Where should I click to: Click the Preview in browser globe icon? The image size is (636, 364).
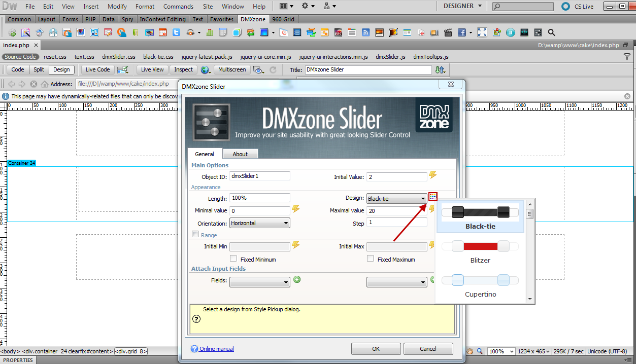click(x=205, y=70)
